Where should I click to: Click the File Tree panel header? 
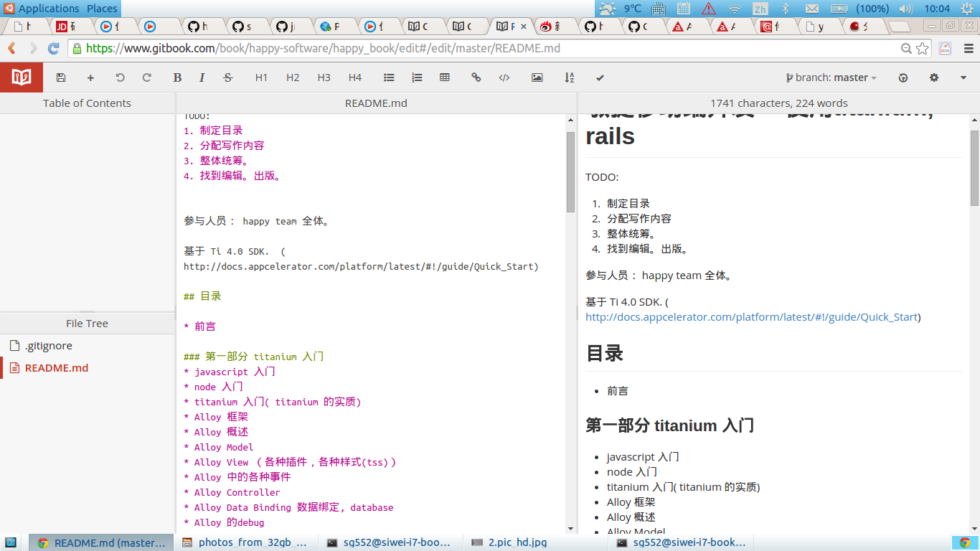tap(87, 324)
